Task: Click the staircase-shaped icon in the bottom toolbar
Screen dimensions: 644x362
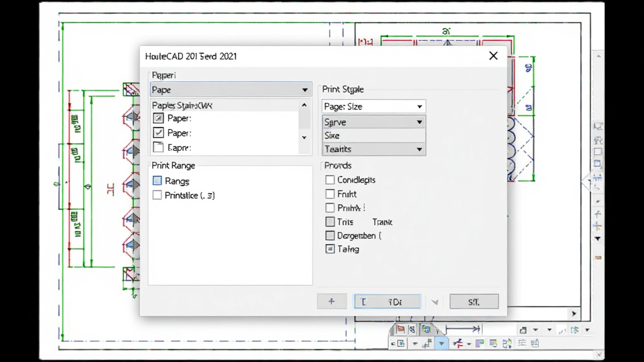Action: 428,343
